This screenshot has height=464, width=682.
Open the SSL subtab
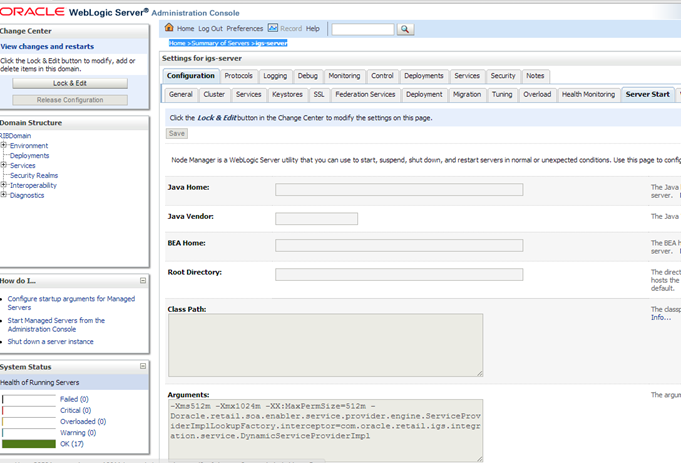point(319,94)
